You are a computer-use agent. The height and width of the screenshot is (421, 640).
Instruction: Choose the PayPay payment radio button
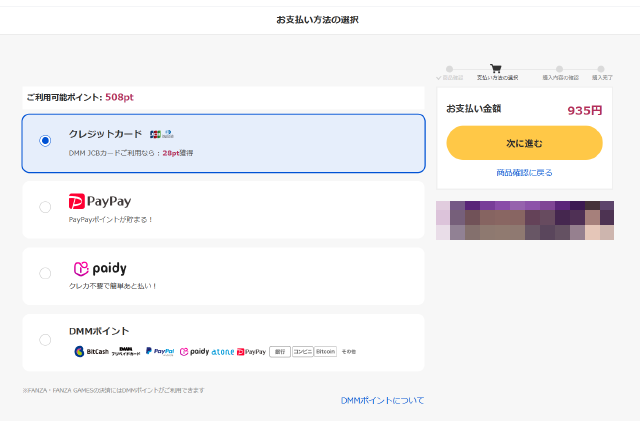pyautogui.click(x=45, y=207)
